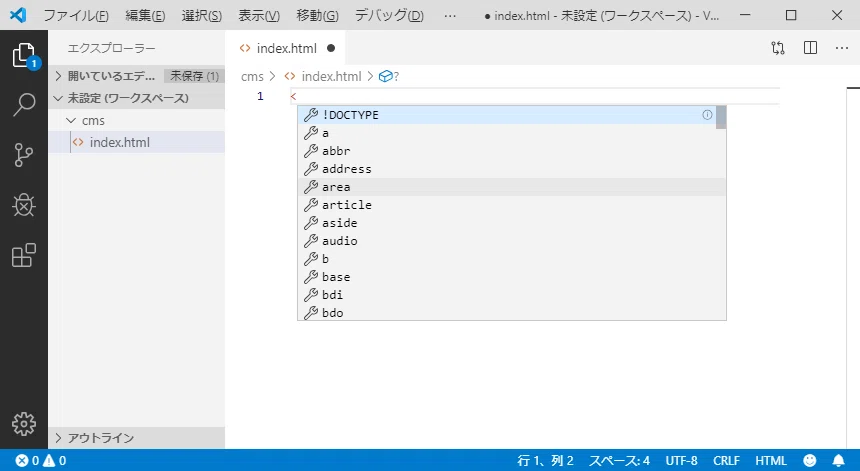Click the エクスプローラー panel title
Image resolution: width=860 pixels, height=471 pixels.
(x=111, y=48)
